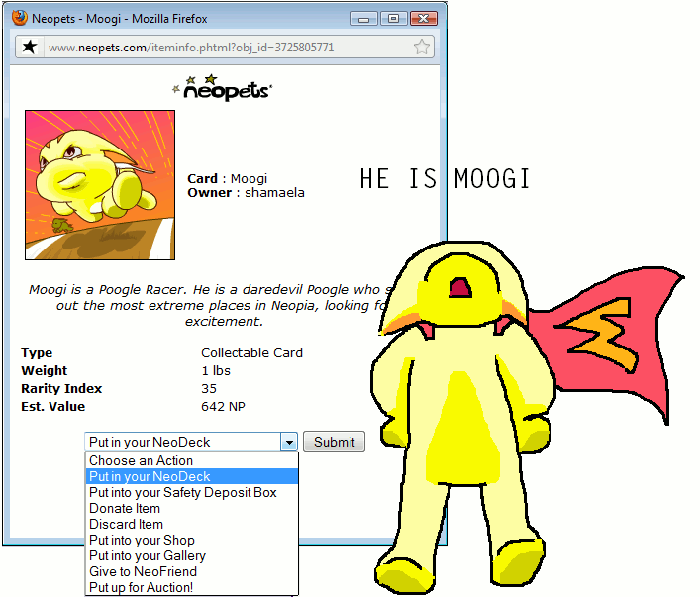Select 'Put into your Gallery'
Viewport: 700px width, 597px height.
[x=191, y=555]
